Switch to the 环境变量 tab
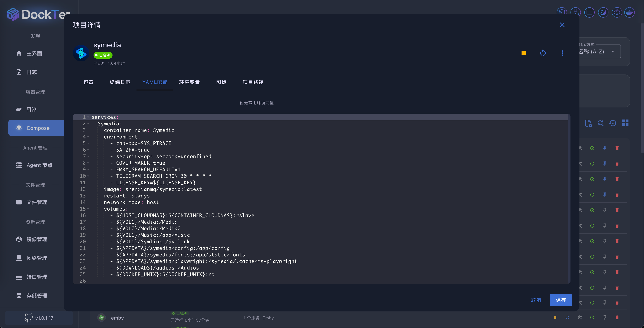 189,82
